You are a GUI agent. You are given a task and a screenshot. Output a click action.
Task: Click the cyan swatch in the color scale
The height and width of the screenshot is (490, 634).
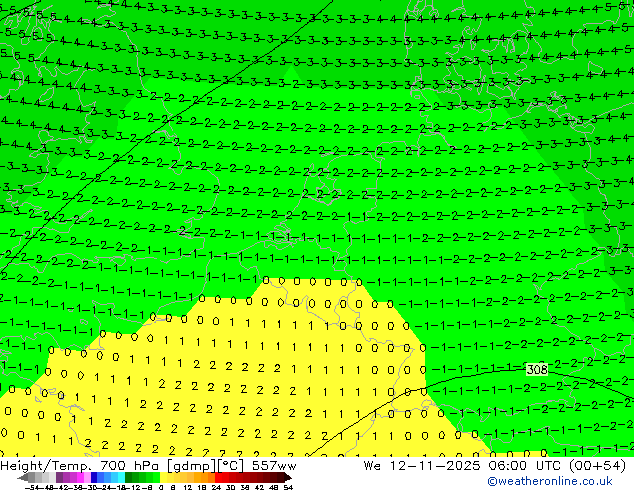point(122,477)
